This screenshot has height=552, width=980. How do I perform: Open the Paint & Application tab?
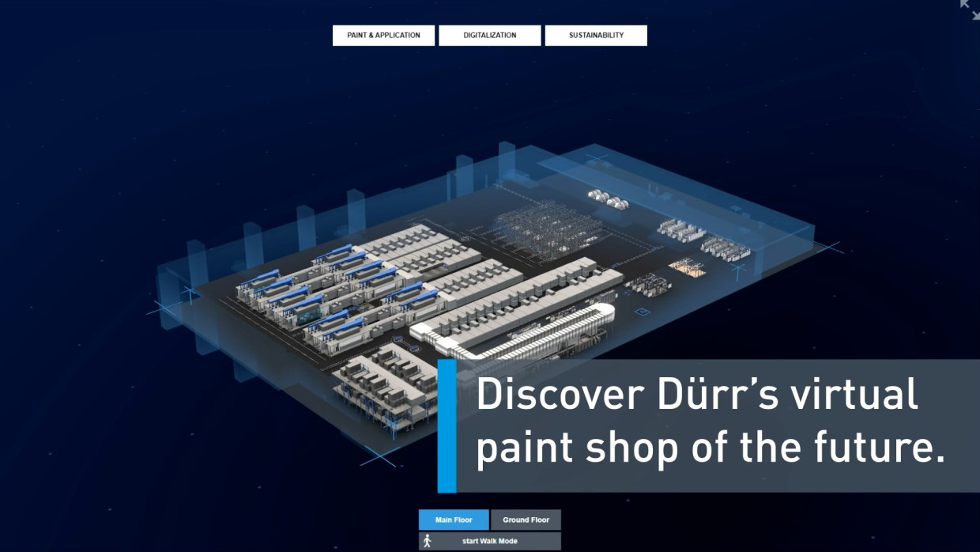(383, 36)
